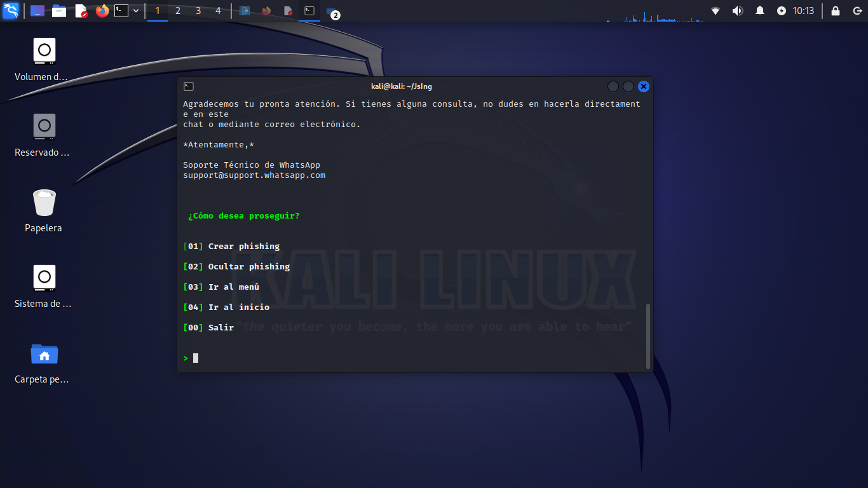Open the file manager launcher in panel
This screenshot has height=488, width=868.
[59, 11]
